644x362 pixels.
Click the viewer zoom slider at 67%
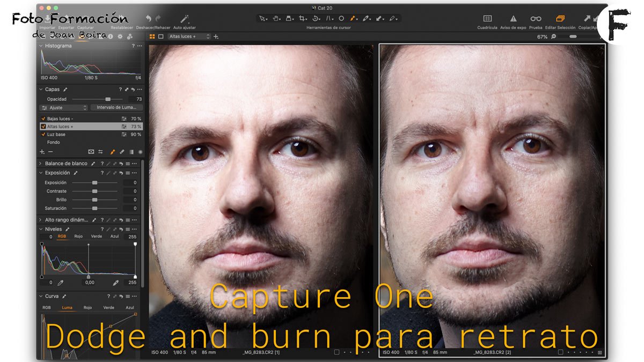click(x=573, y=36)
